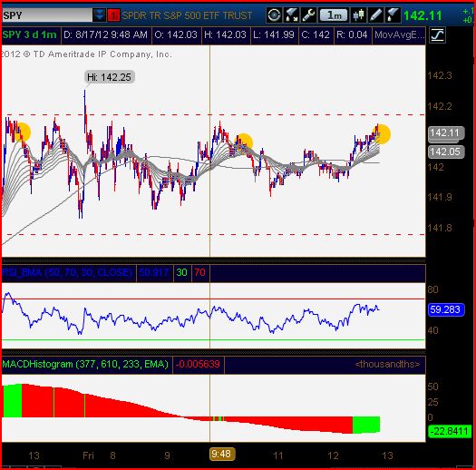
Task: Click the curve toggle icon beside MovAvgE
Action: coord(437,35)
